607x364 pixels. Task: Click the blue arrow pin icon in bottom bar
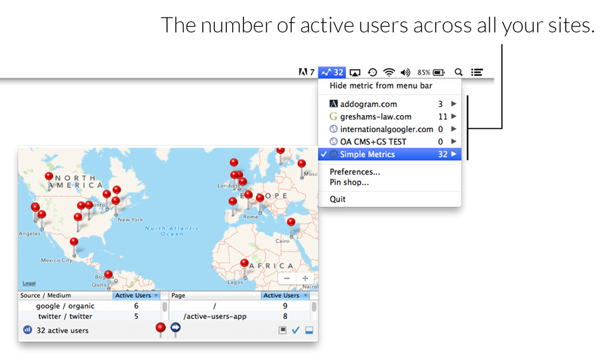(x=175, y=329)
